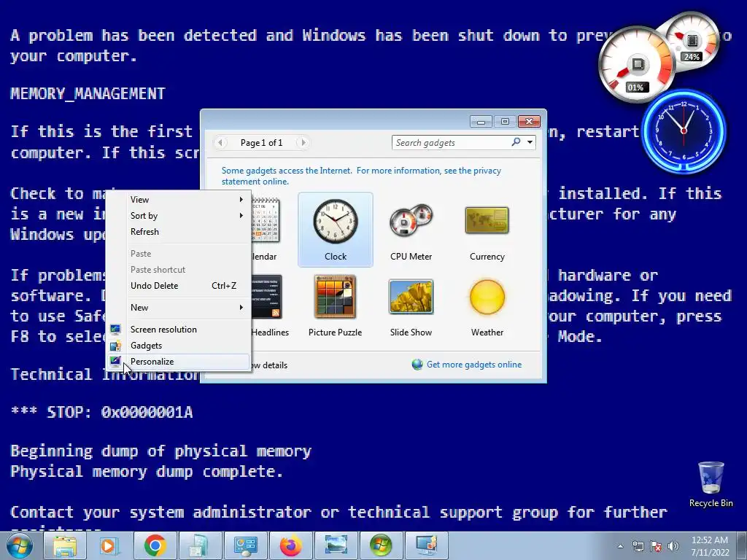The width and height of the screenshot is (747, 560).
Task: Click the Gadgets menu item icon
Action: (115, 346)
